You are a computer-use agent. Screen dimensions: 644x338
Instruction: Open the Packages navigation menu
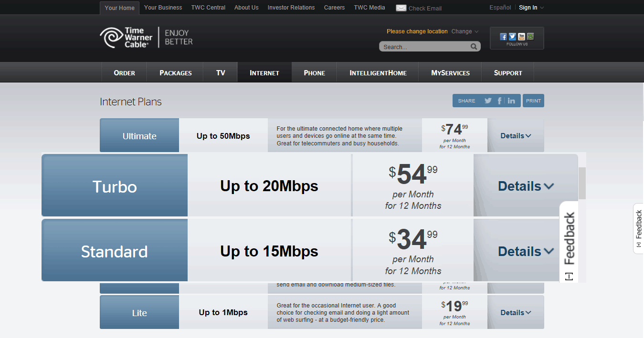(x=176, y=73)
